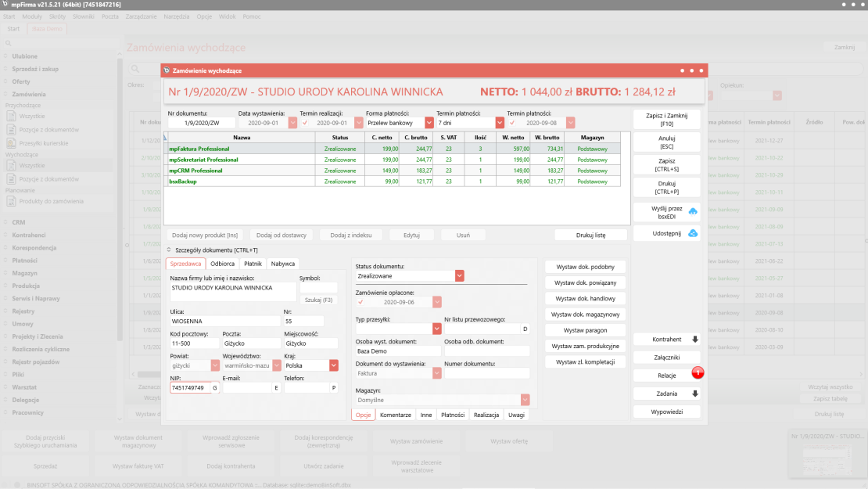This screenshot has width=868, height=489.
Task: Open the Data wystawienia date dropdown
Action: (x=292, y=123)
